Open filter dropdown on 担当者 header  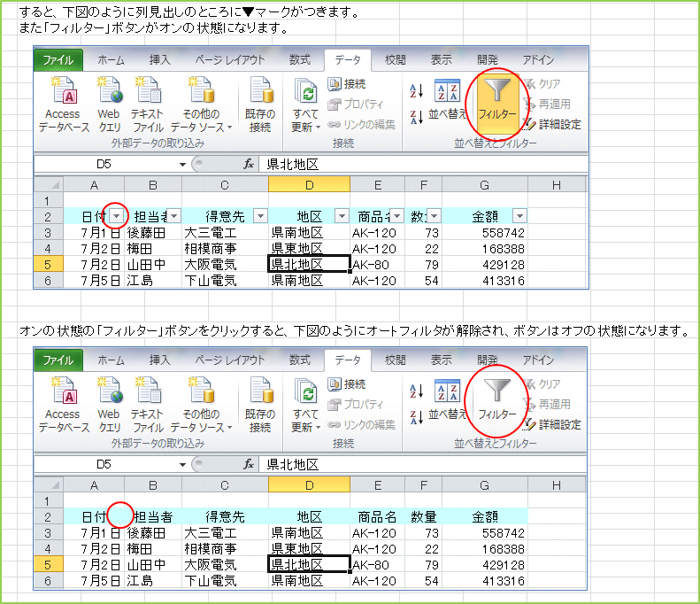(x=173, y=216)
